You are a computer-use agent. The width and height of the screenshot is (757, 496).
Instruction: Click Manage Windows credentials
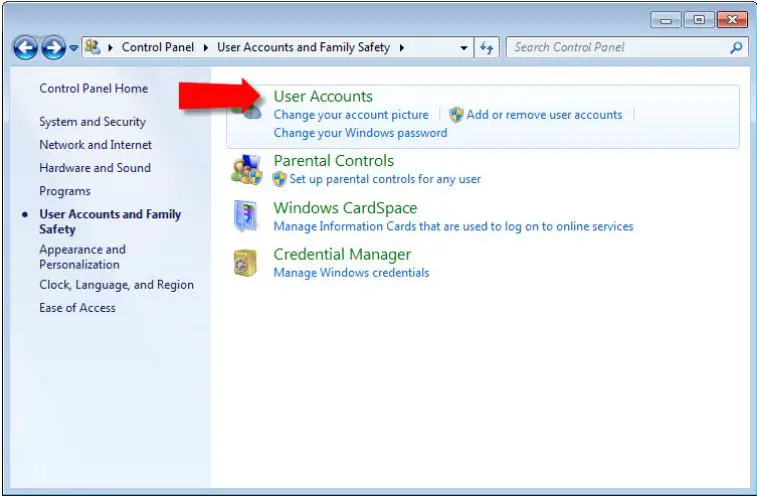[351, 273]
